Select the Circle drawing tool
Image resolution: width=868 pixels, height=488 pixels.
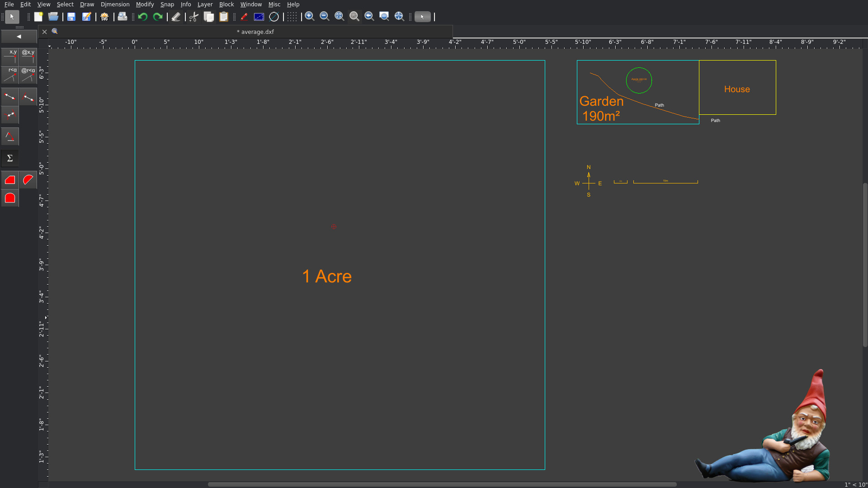[274, 17]
